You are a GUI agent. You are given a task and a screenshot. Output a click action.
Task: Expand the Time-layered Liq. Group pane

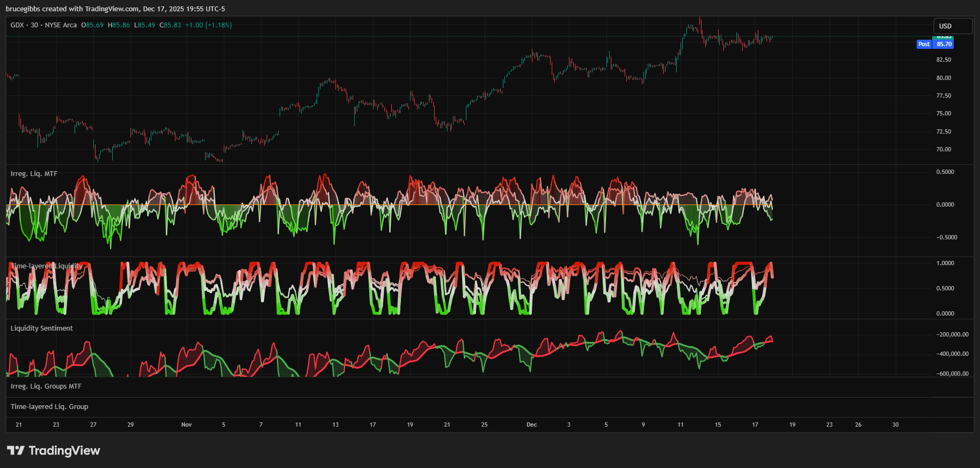[49, 407]
